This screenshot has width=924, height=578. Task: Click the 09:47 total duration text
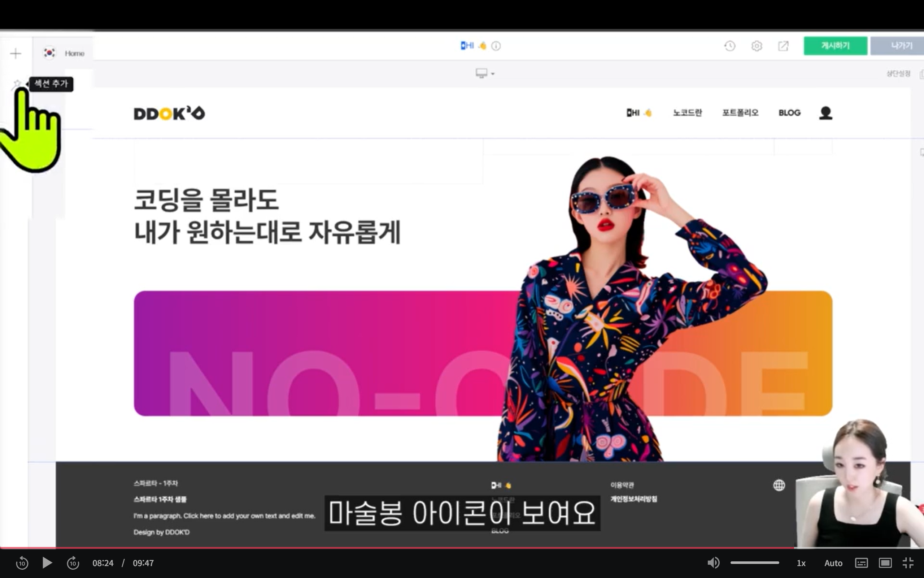pos(143,563)
